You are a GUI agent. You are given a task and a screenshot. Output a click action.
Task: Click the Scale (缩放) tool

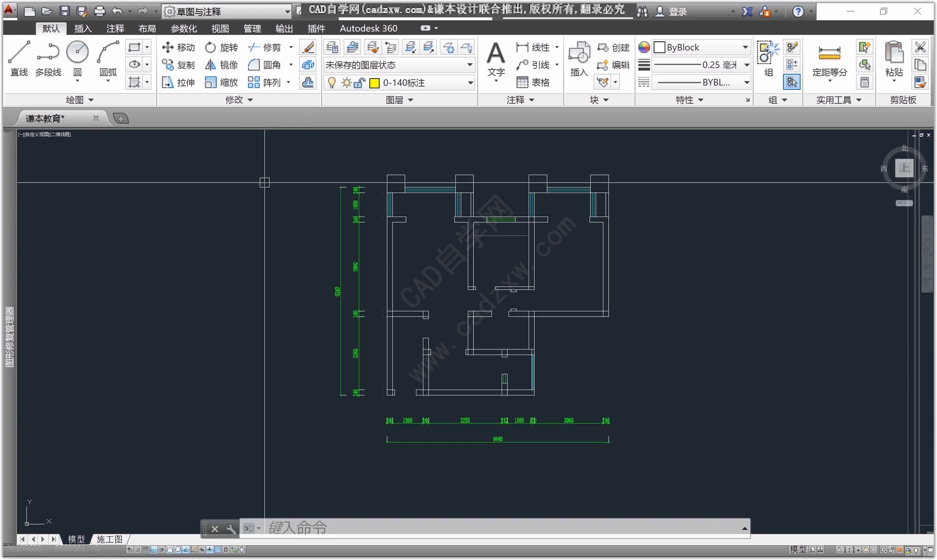coord(221,82)
